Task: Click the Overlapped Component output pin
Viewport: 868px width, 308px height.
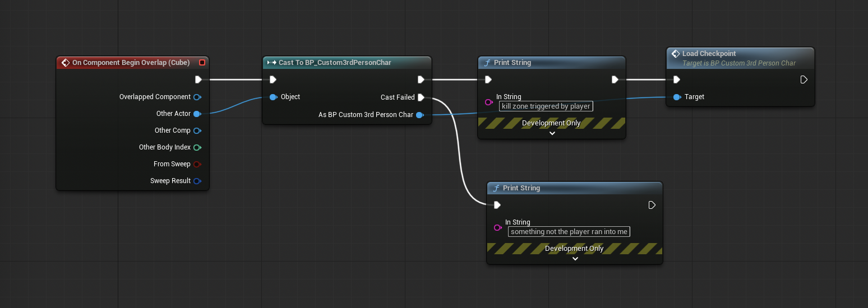Action: (197, 97)
